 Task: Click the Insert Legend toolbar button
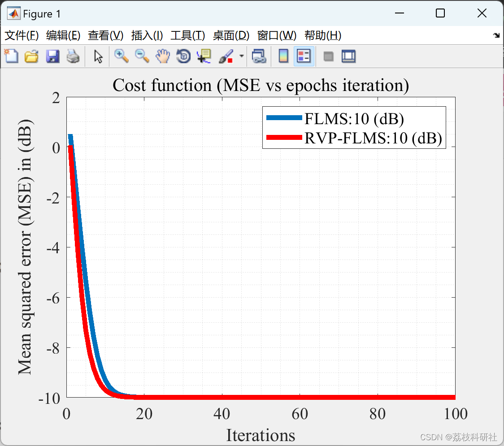point(304,56)
